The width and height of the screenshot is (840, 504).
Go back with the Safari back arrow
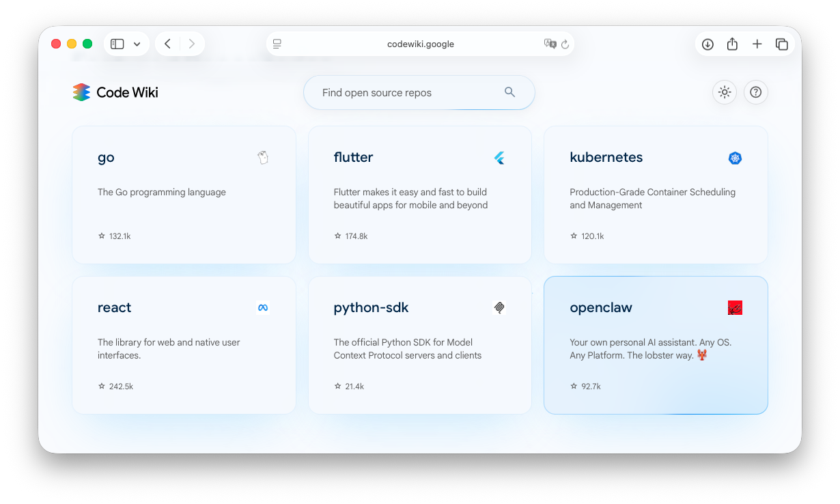pyautogui.click(x=168, y=44)
